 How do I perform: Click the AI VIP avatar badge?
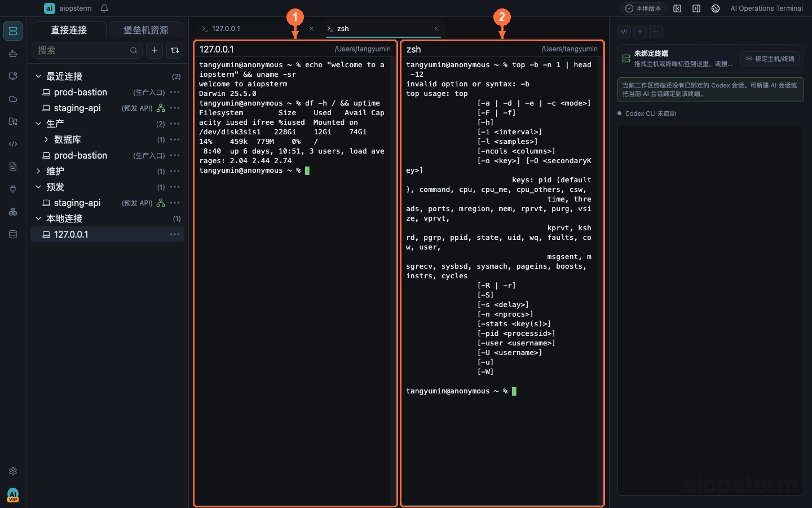pyautogui.click(x=13, y=495)
